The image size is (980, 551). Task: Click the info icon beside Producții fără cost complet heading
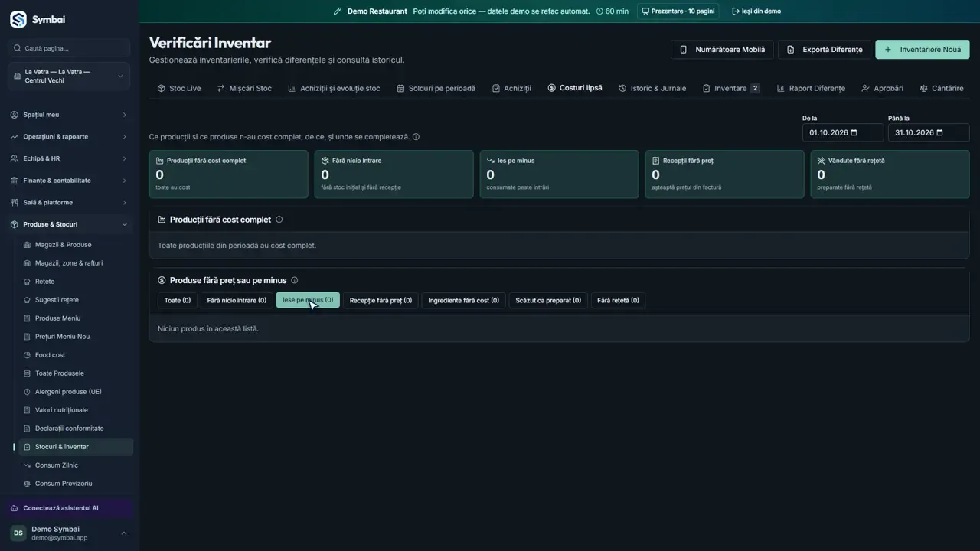pos(279,220)
